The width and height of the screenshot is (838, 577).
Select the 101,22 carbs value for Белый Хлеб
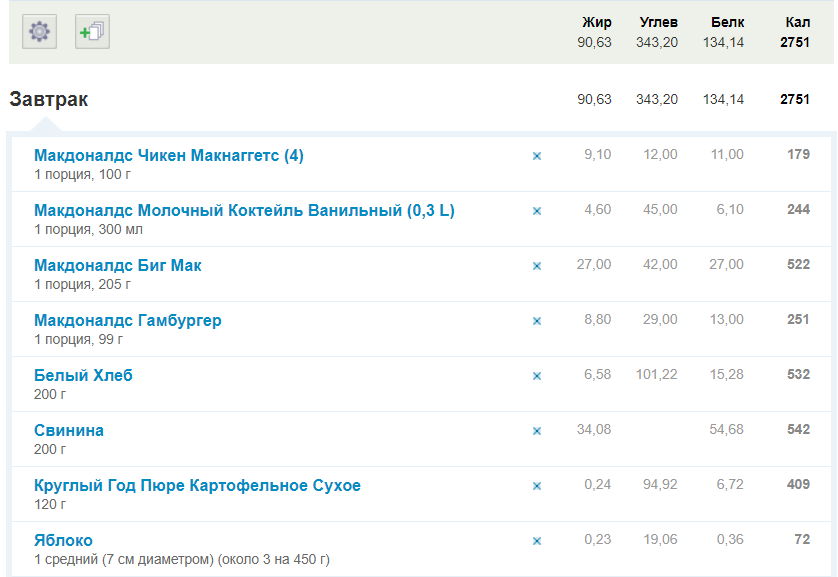[x=656, y=375]
